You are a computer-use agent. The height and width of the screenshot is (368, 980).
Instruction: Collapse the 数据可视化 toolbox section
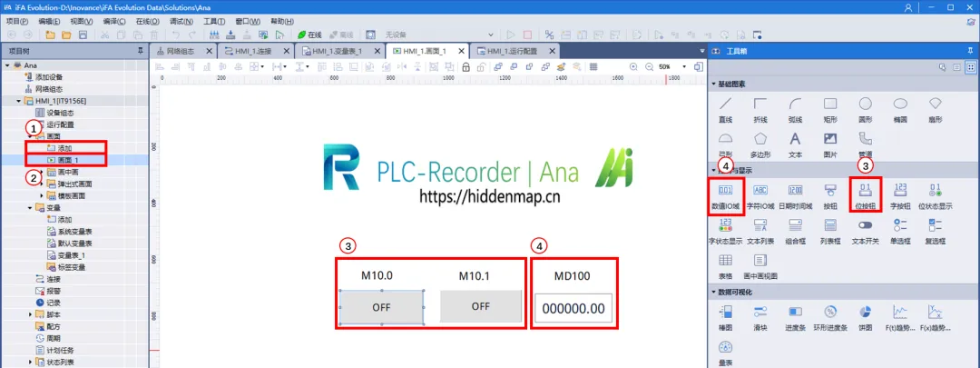(714, 293)
